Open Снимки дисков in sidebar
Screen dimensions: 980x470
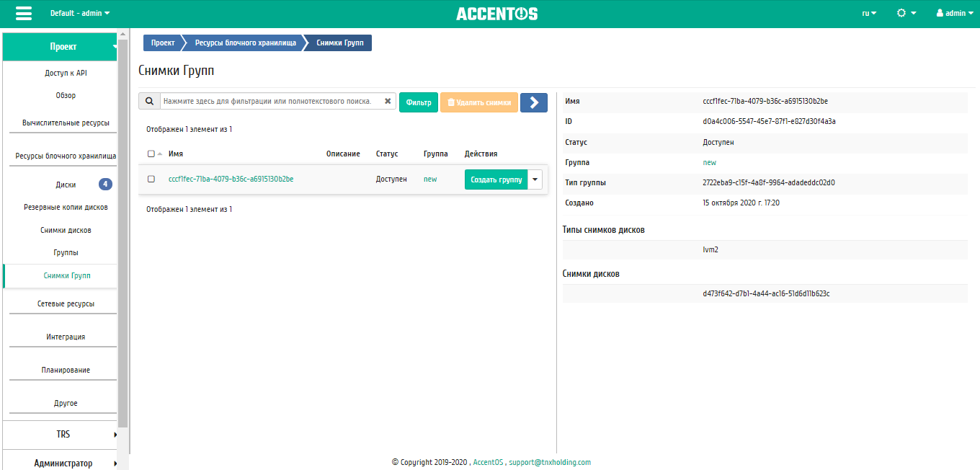tap(66, 230)
